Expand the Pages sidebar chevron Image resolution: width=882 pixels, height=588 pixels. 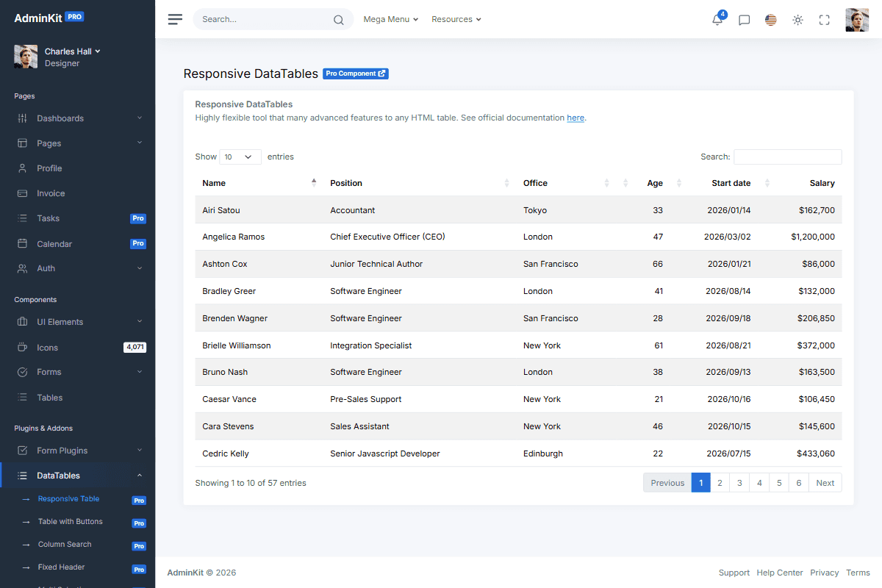(140, 143)
